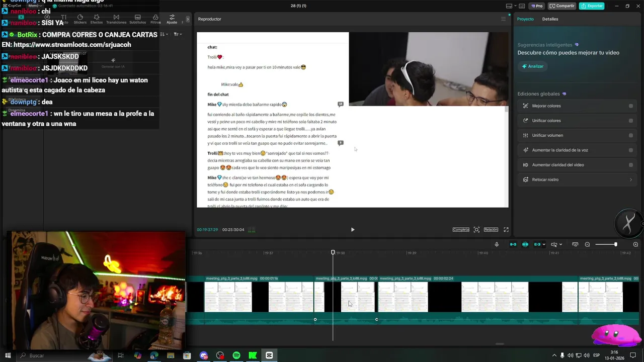The width and height of the screenshot is (644, 362).
Task: Open the notifications center icon
Action: [633, 355]
